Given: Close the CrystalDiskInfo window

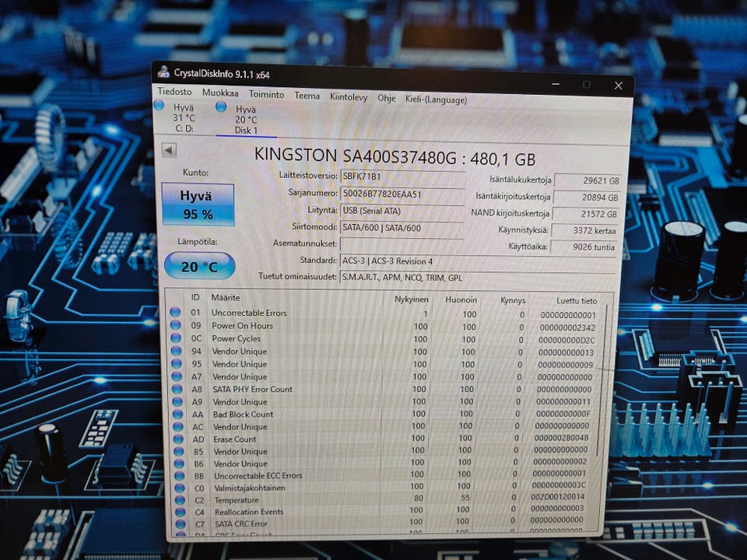Looking at the screenshot, I should [619, 86].
